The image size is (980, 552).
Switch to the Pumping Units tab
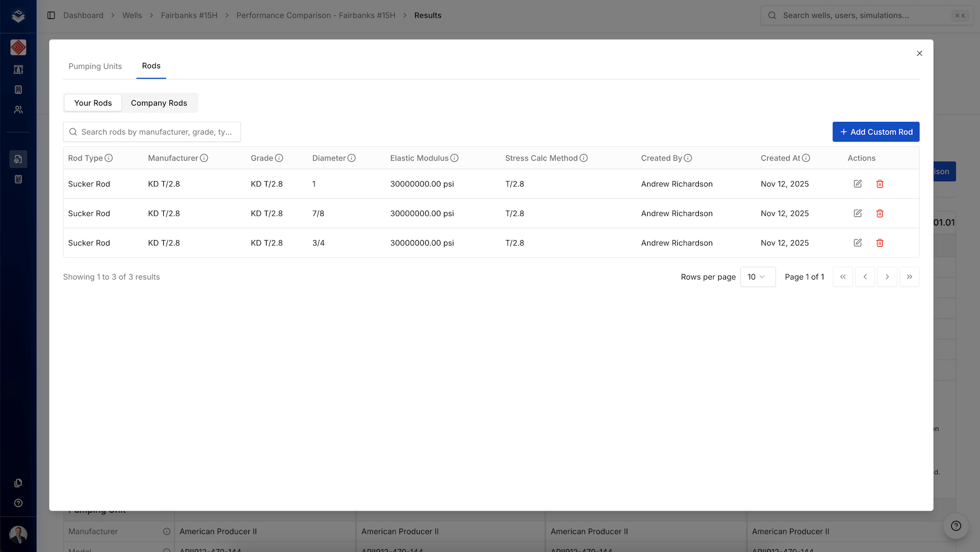95,66
